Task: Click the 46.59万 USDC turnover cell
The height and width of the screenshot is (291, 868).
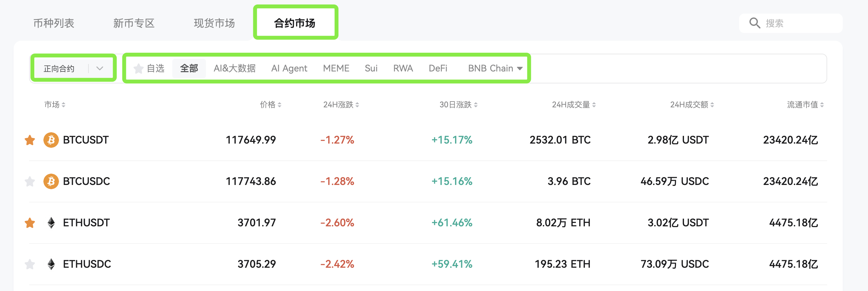Action: [675, 181]
